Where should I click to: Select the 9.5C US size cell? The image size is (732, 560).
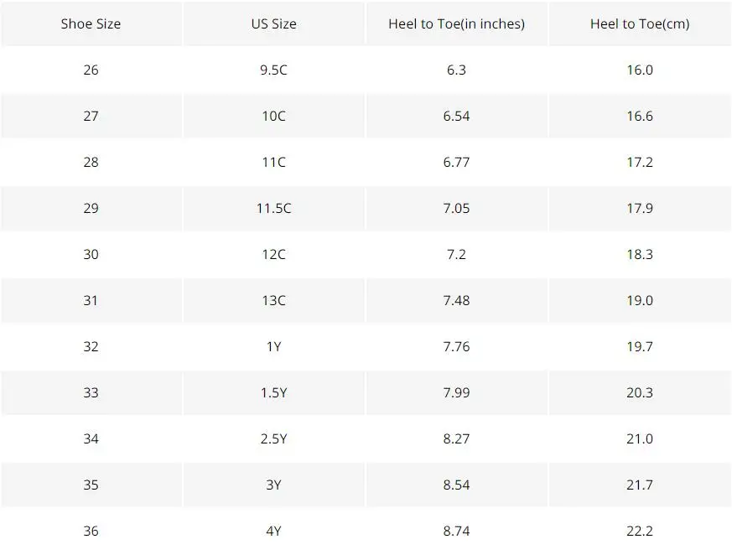tap(273, 70)
